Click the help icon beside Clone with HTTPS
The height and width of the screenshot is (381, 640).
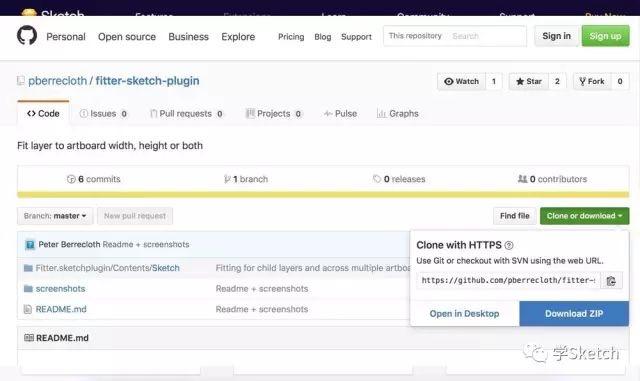tap(509, 245)
